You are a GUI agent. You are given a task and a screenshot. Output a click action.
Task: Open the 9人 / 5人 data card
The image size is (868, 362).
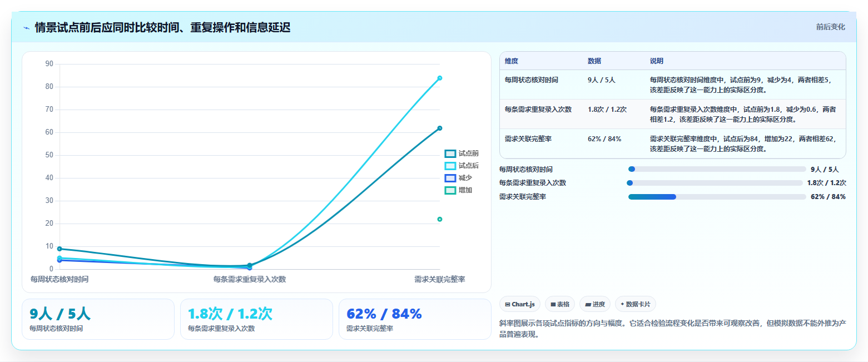click(98, 319)
